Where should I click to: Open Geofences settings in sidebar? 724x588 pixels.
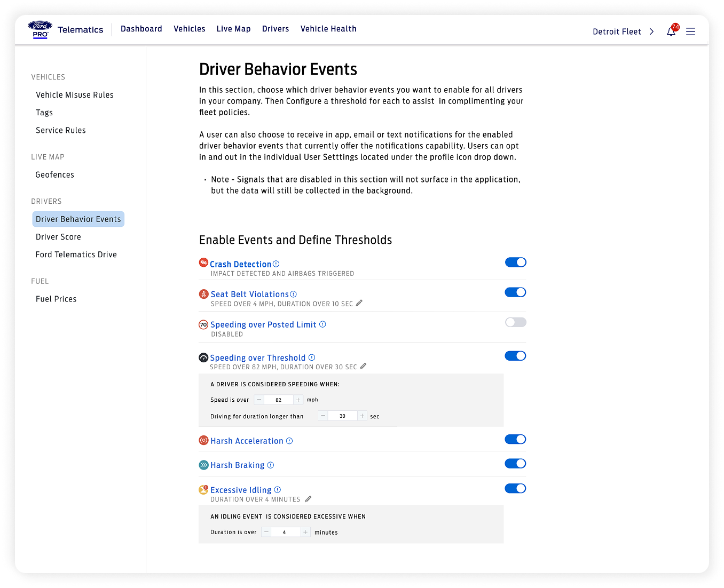coord(54,174)
